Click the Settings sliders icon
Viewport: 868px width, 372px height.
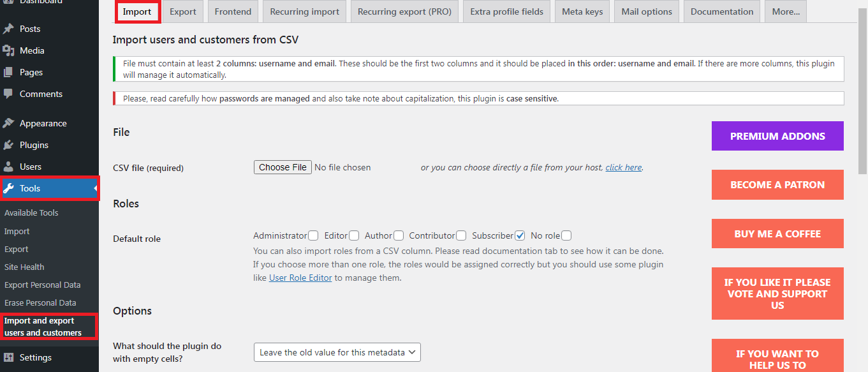(x=8, y=357)
